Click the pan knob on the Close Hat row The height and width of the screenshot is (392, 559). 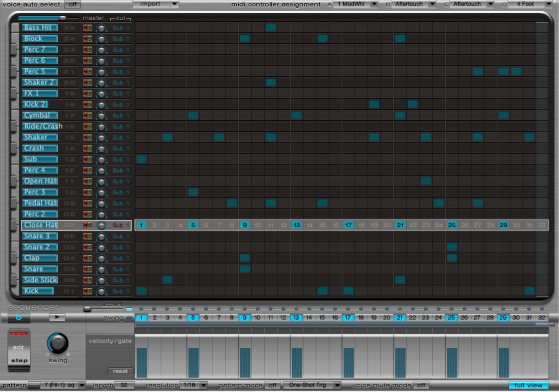click(102, 225)
